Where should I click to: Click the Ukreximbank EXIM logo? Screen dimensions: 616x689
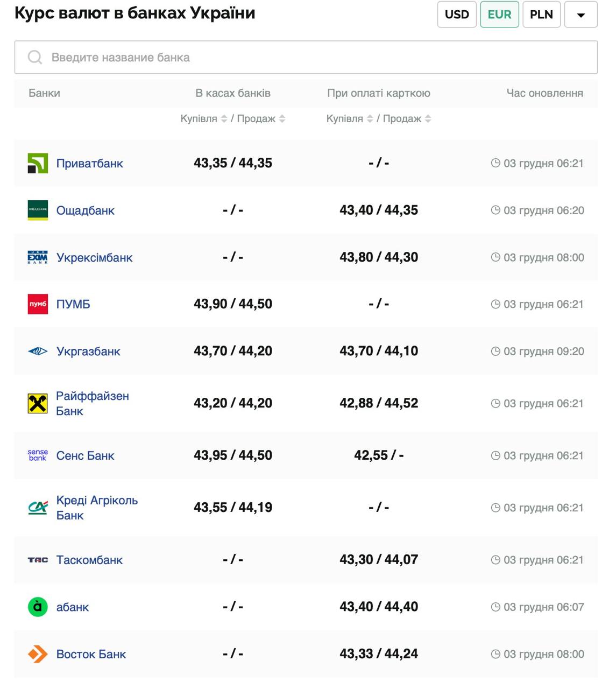[x=38, y=257]
